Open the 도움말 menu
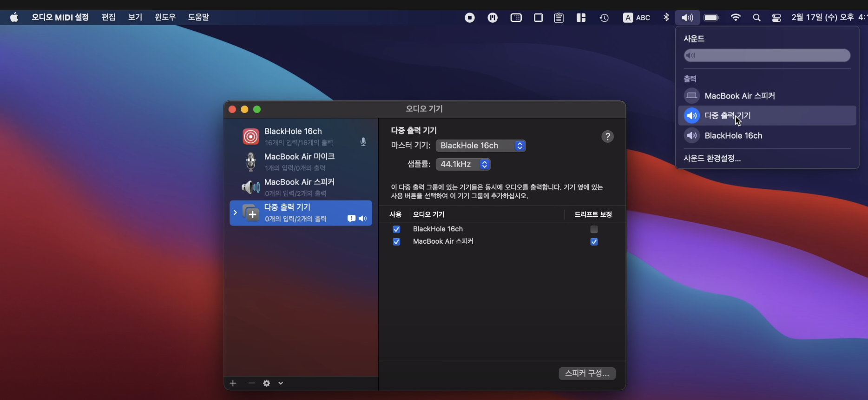 (x=198, y=17)
